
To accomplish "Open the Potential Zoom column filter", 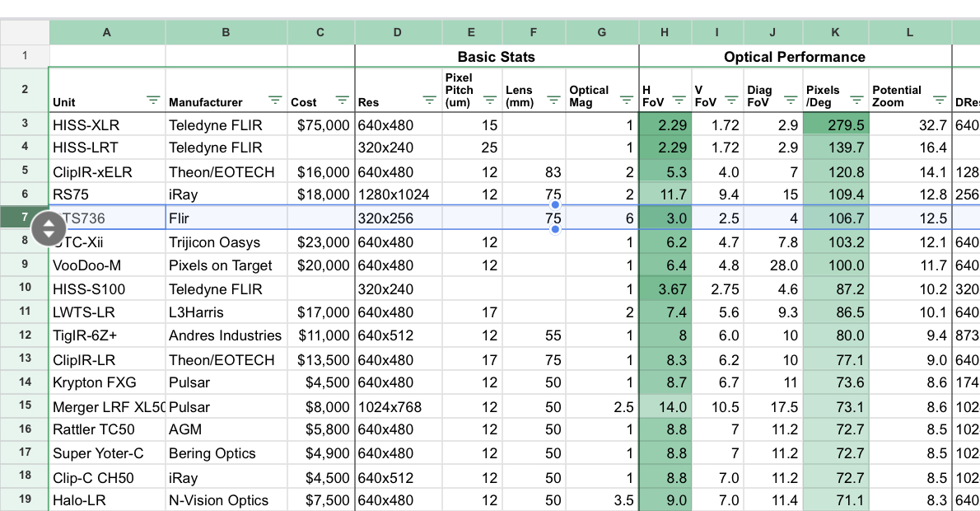I will click(x=940, y=100).
